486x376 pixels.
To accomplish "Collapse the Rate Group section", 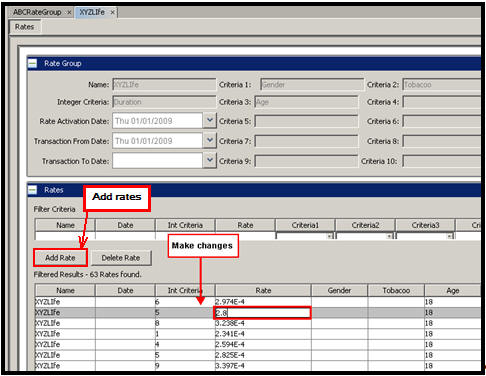I will pyautogui.click(x=32, y=63).
